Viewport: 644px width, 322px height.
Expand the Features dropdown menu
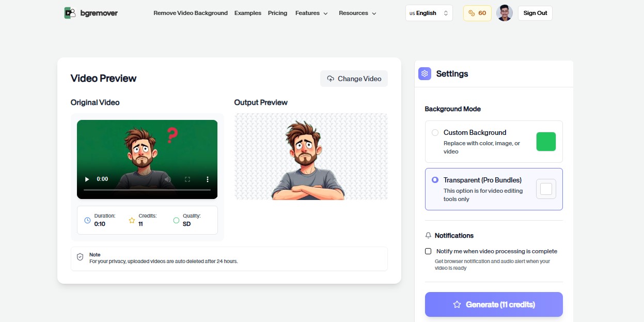(x=311, y=13)
